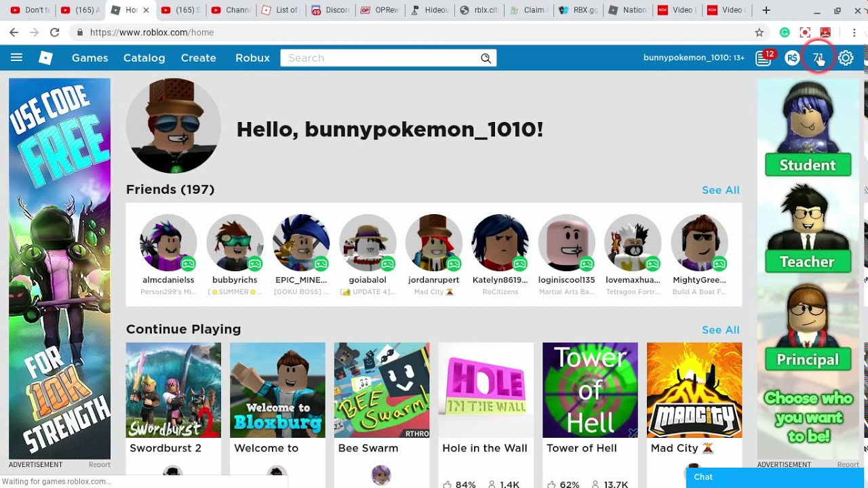The image size is (868, 488).
Task: Open the Bee Swarm game thumbnail
Action: [x=382, y=390]
